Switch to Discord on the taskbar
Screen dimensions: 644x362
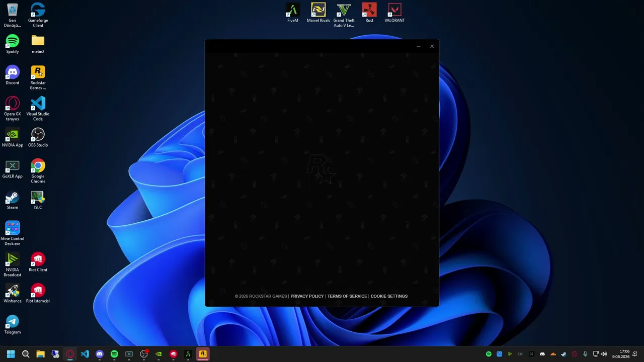pos(100,354)
